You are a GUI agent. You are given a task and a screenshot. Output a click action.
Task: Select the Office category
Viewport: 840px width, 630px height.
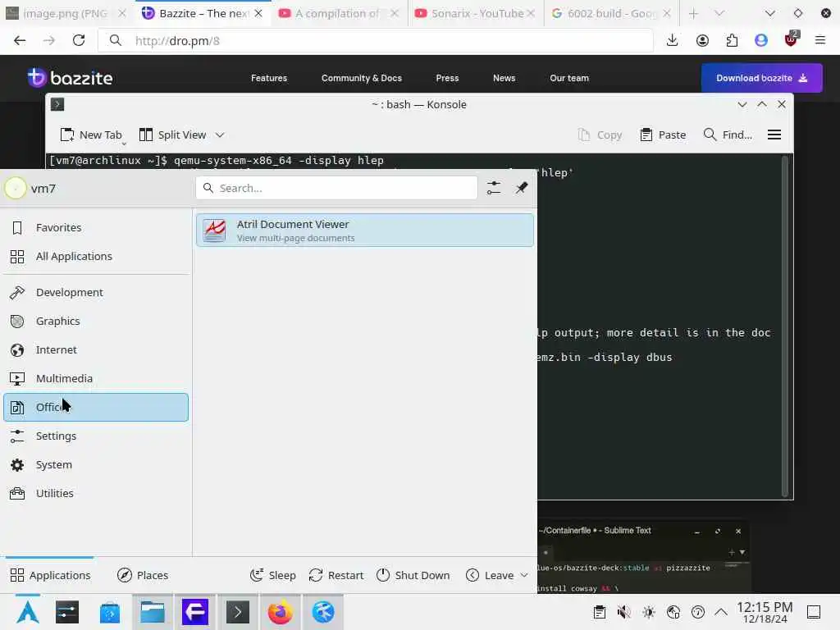[97, 407]
